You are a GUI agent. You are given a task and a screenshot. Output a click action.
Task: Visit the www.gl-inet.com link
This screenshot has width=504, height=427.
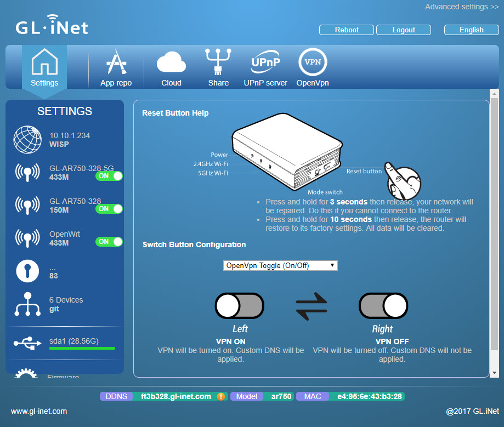(39, 411)
